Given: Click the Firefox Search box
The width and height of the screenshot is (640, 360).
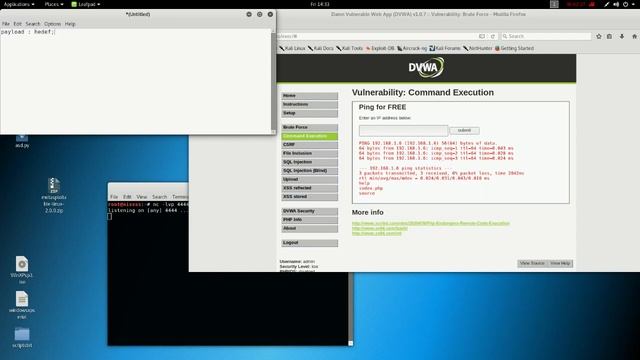Looking at the screenshot, I should coord(546,36).
